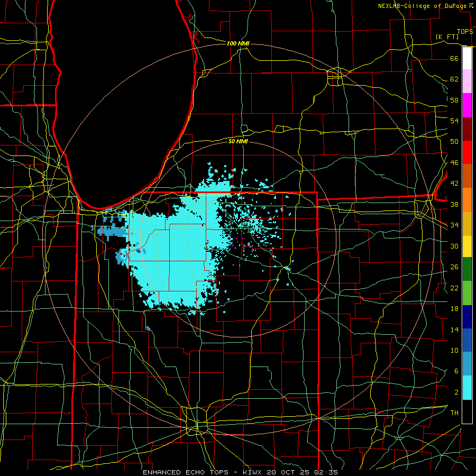The image size is (476, 476).
Task: Select the light green legend swatch
Action: (467, 292)
